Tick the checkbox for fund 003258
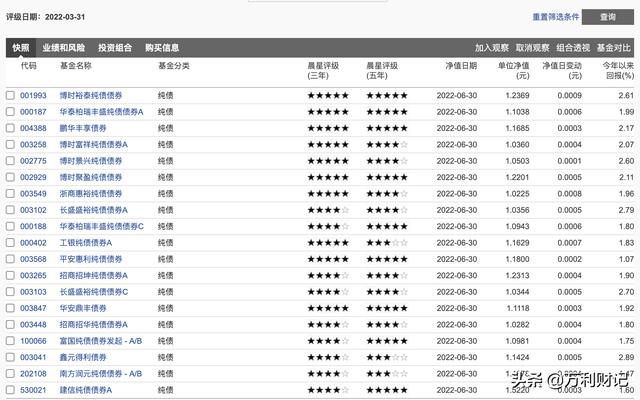Screen dimensions: 640x400 [10, 144]
